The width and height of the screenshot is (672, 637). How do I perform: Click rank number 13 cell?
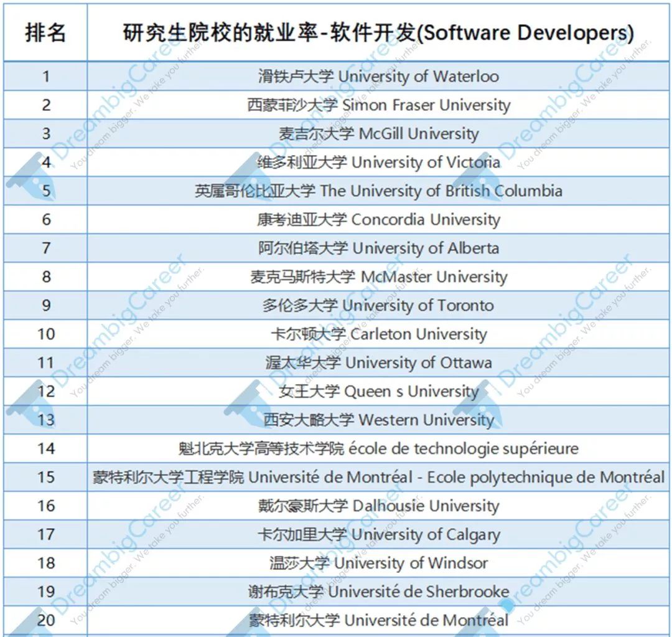click(46, 420)
